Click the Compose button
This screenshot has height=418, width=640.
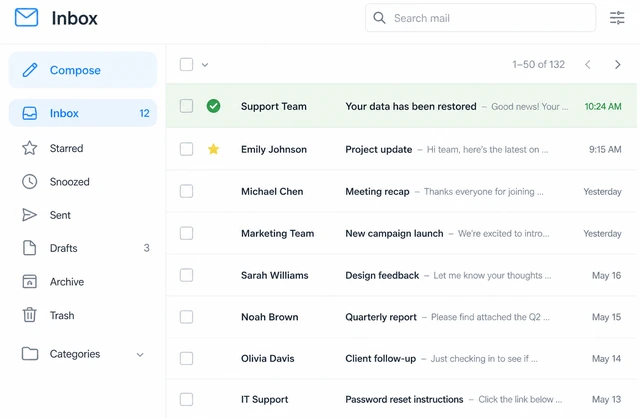[83, 70]
